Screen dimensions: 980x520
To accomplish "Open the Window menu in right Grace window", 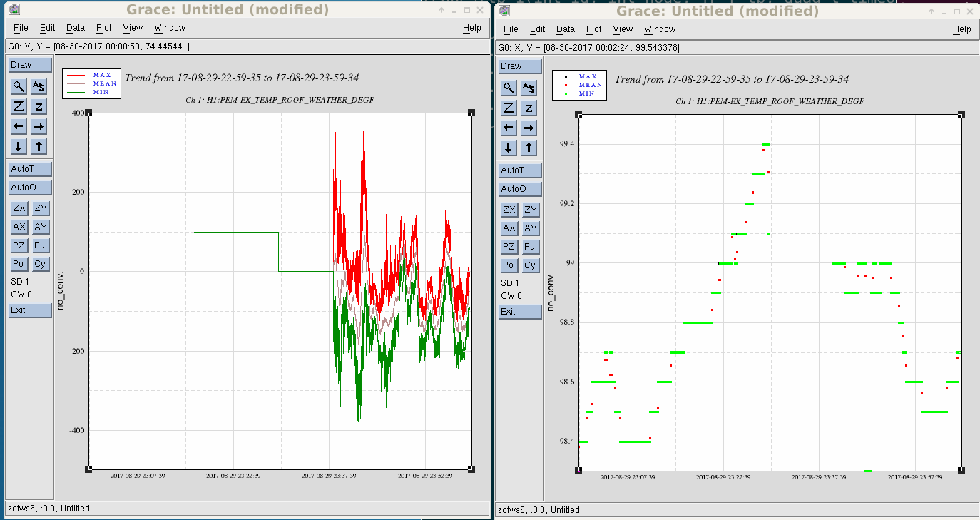I will (659, 29).
